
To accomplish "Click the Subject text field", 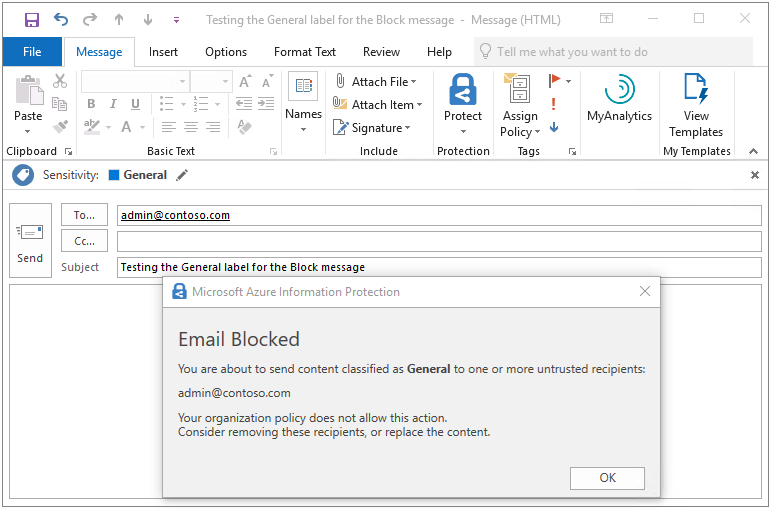I will 439,267.
